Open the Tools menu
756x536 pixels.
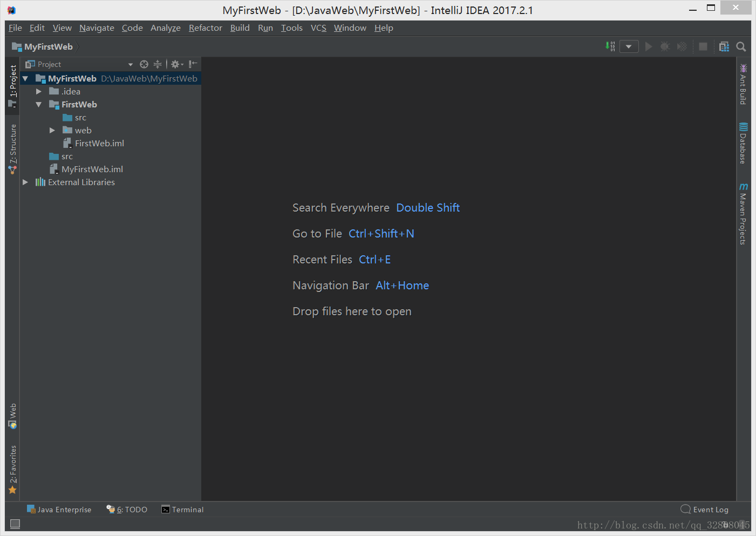tap(292, 28)
